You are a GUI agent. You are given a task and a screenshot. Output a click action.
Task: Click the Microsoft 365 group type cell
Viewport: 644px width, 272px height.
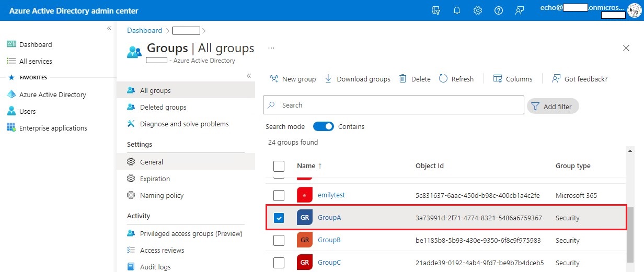576,195
